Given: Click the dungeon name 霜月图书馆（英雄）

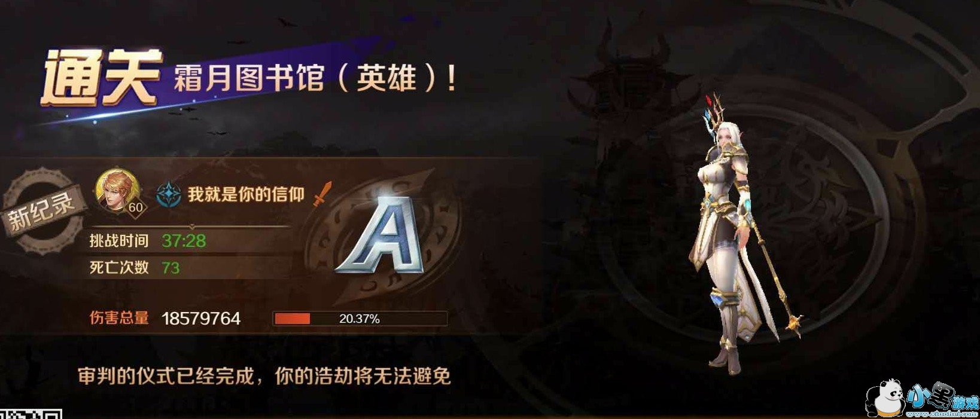Looking at the screenshot, I should point(306,78).
